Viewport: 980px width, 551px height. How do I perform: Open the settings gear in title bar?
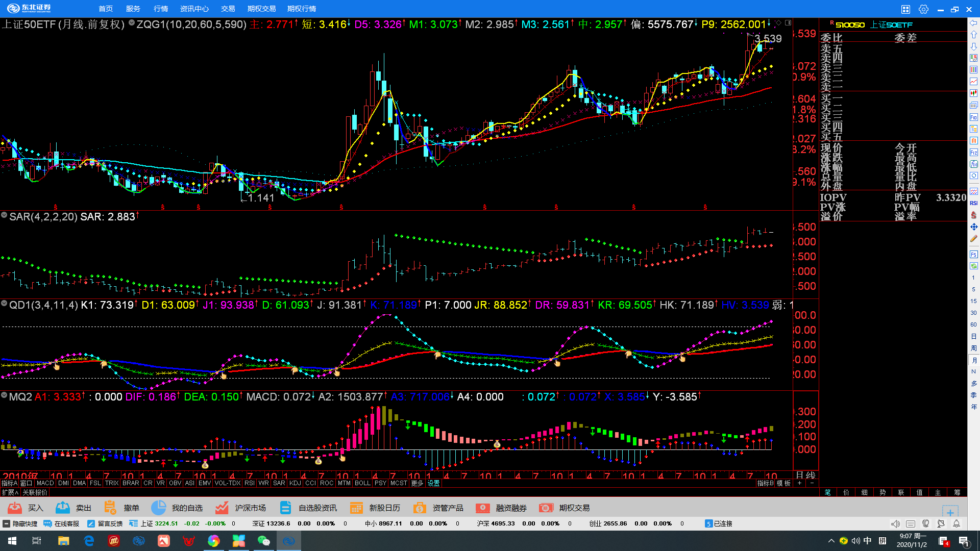coord(923,9)
